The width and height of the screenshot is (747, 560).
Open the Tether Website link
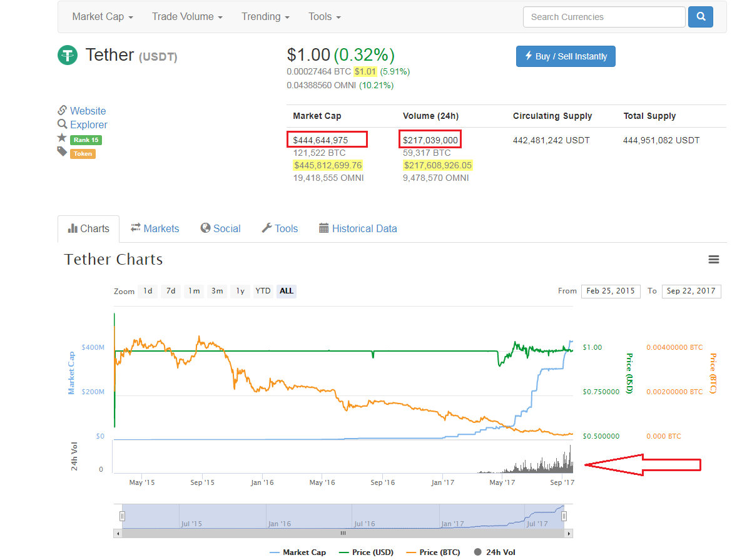88,111
